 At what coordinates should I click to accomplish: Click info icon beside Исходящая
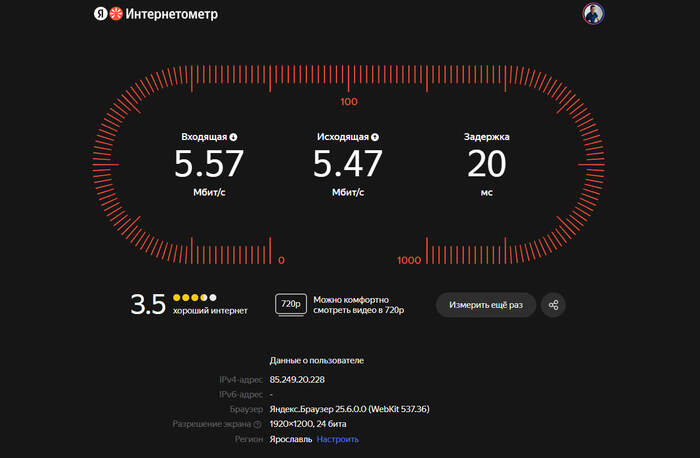(x=375, y=137)
